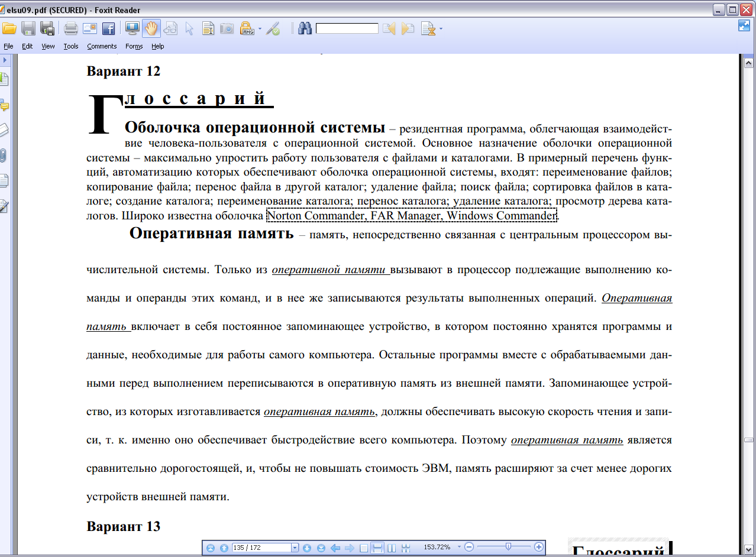Open the Comments panel sidebar icon
Screen dimensions: 756x557
point(4,106)
